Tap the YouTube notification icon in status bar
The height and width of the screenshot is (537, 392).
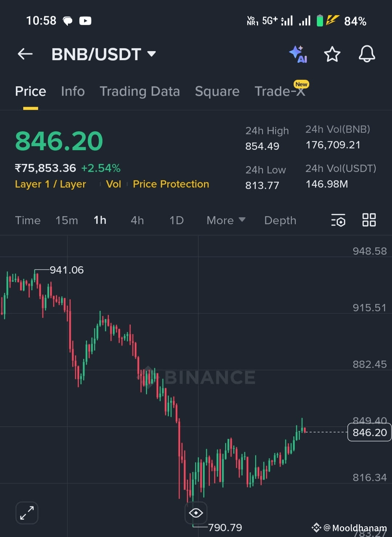tap(85, 21)
